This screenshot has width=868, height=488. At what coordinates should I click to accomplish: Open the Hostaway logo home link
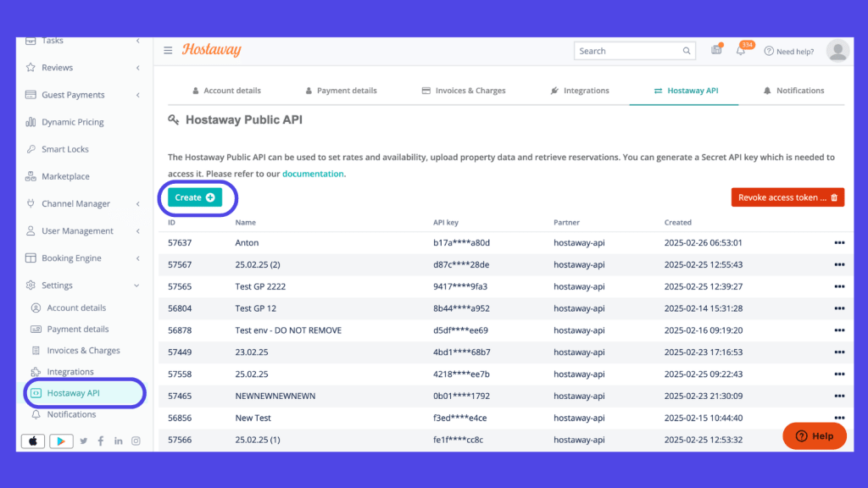click(x=211, y=50)
